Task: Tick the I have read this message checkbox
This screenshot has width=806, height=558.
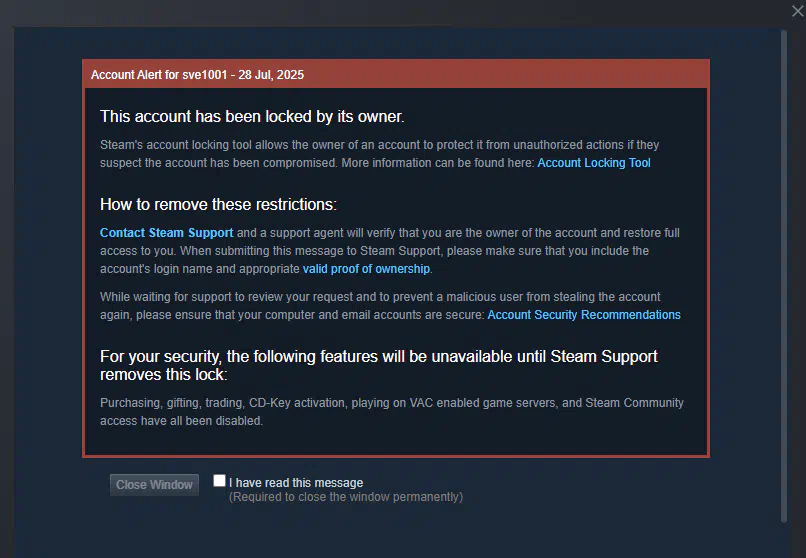Action: point(219,480)
